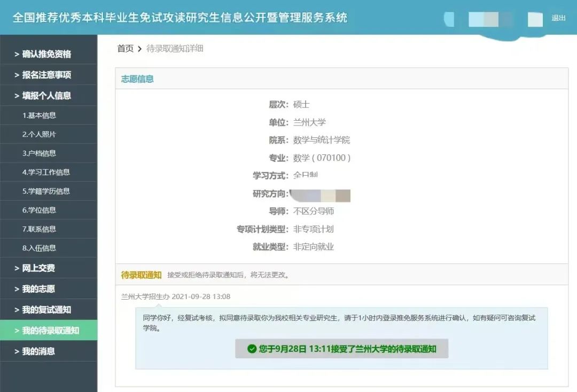
Task: Click 待录取通知 section heading
Action: click(141, 275)
